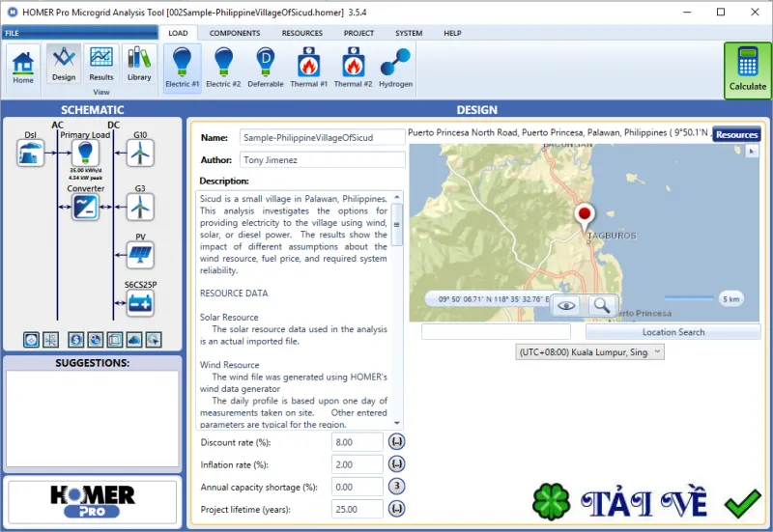Image resolution: width=773 pixels, height=532 pixels.
Task: Click the HOMER Pro logo
Action: 92,501
